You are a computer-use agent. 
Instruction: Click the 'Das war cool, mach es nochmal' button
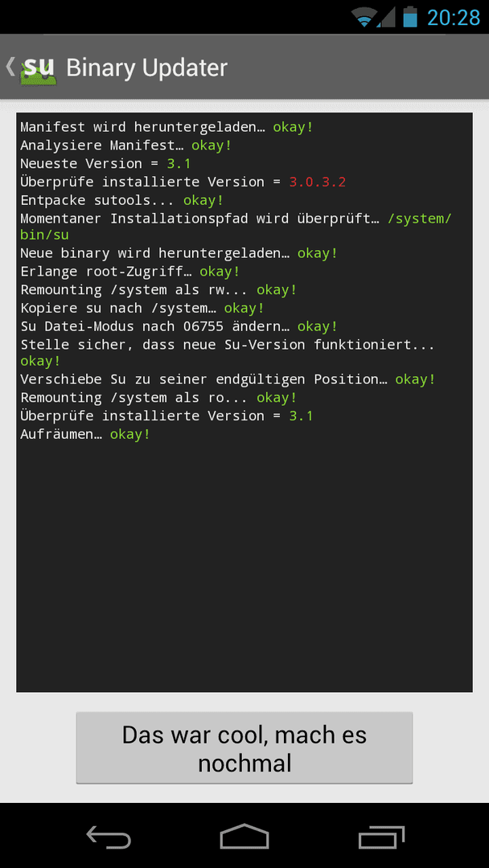point(244,748)
